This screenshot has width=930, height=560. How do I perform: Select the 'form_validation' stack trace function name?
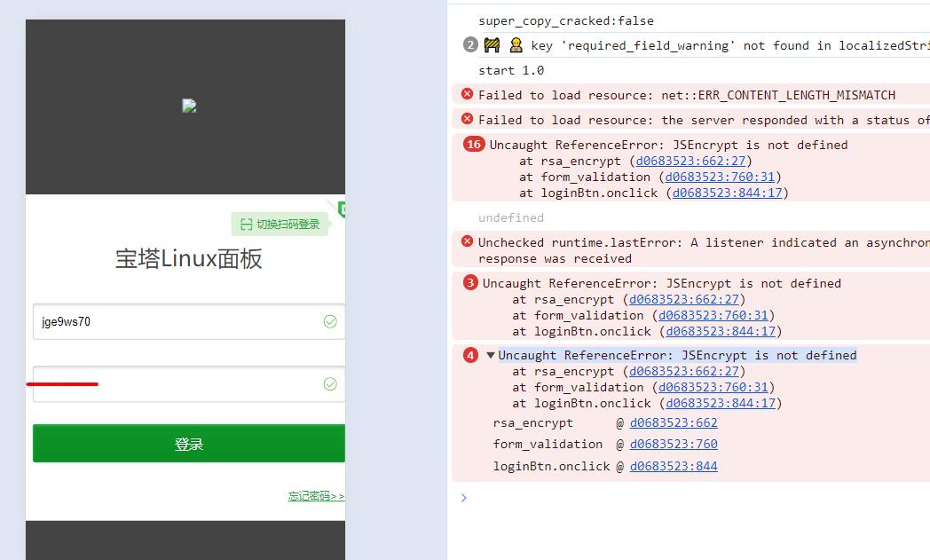pos(548,445)
